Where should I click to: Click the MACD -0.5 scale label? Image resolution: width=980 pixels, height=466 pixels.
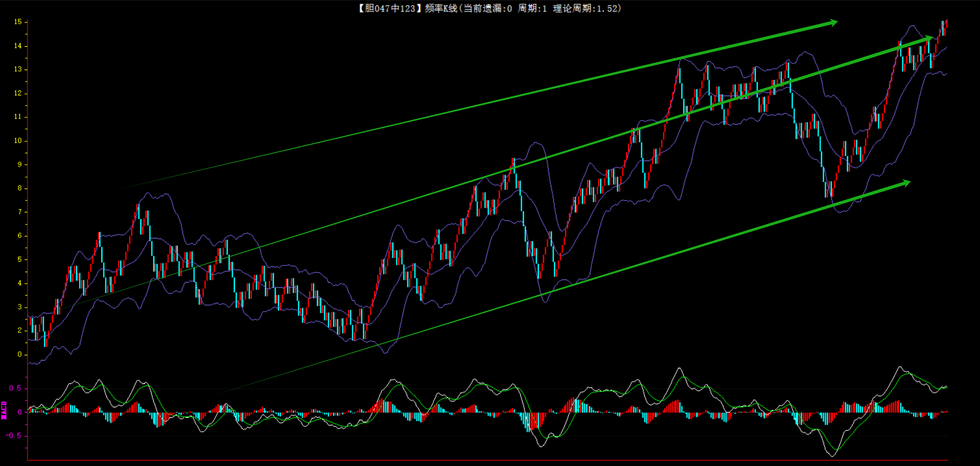coord(14,435)
